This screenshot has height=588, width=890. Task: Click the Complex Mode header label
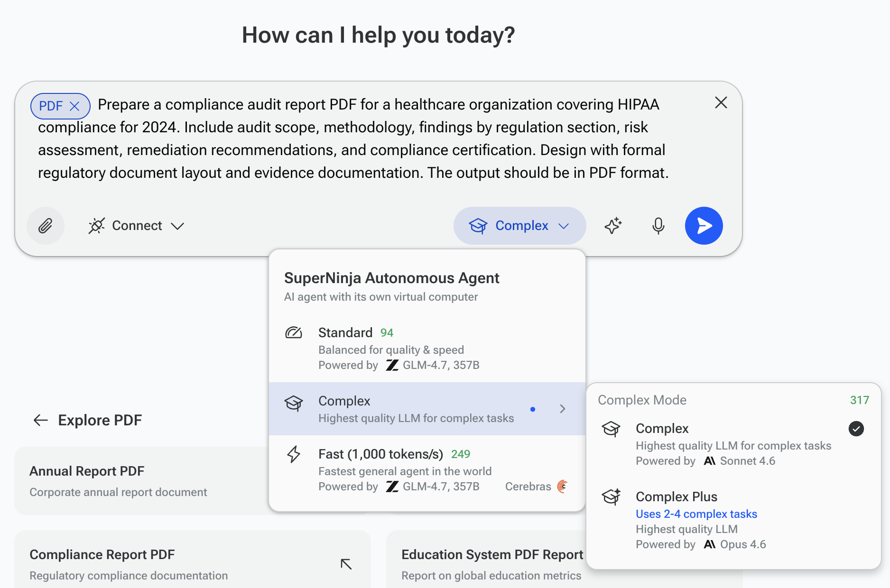[x=642, y=400]
